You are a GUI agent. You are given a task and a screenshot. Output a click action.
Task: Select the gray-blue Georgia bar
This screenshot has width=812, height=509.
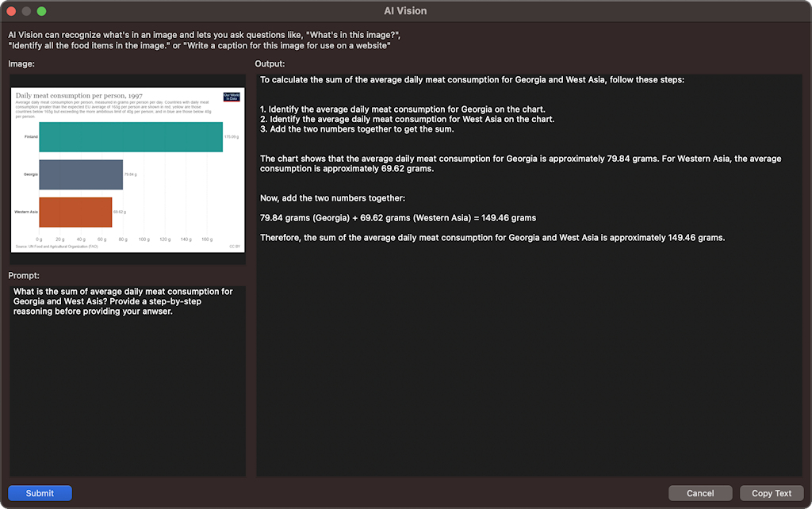pyautogui.click(x=81, y=174)
